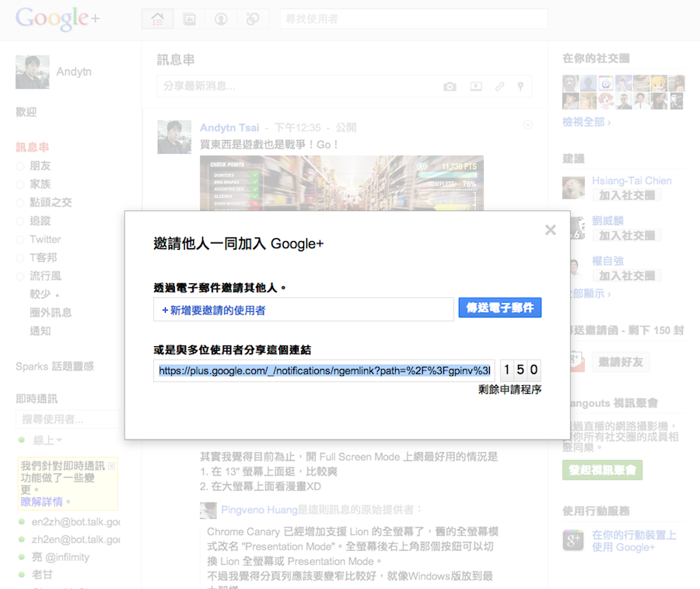This screenshot has height=589, width=700.
Task: Click the 傳送電子郵件 send button
Action: click(x=500, y=307)
